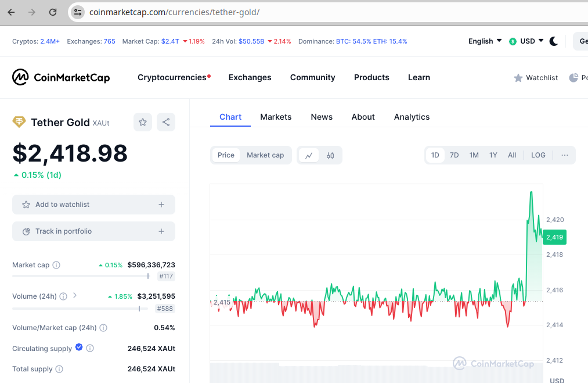Select the line chart icon
Viewport: 588px width, 383px height.
(x=309, y=155)
